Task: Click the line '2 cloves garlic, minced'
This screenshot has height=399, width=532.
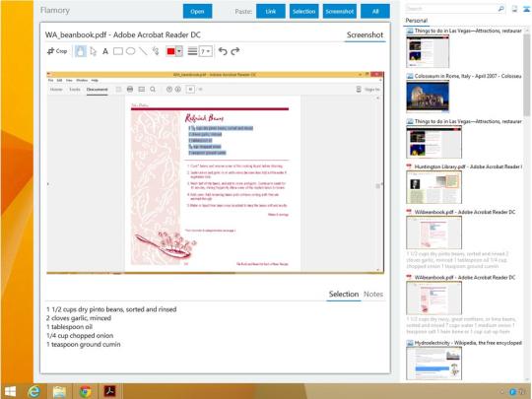Action: click(x=79, y=318)
